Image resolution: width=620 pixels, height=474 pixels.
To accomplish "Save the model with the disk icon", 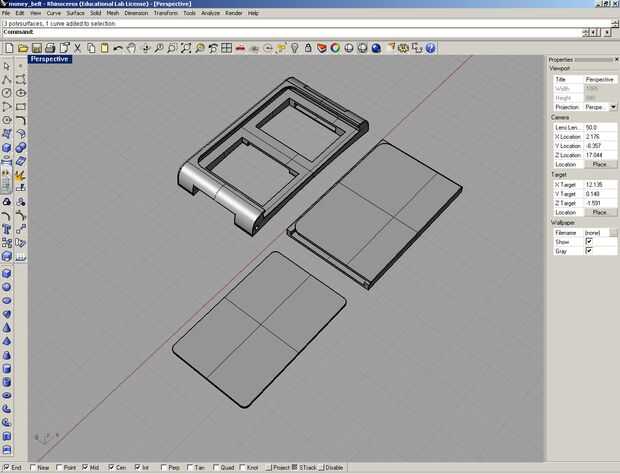I will [37, 48].
